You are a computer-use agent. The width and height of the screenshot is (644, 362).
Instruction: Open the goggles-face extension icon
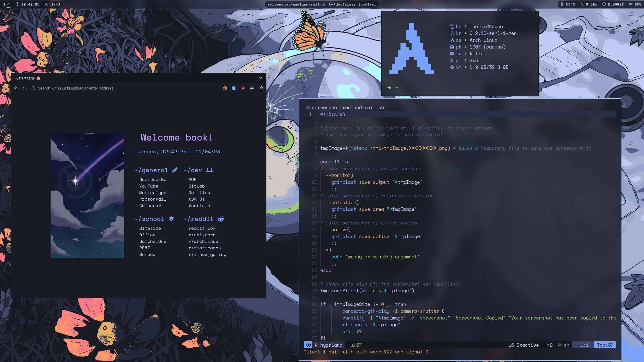[252, 88]
